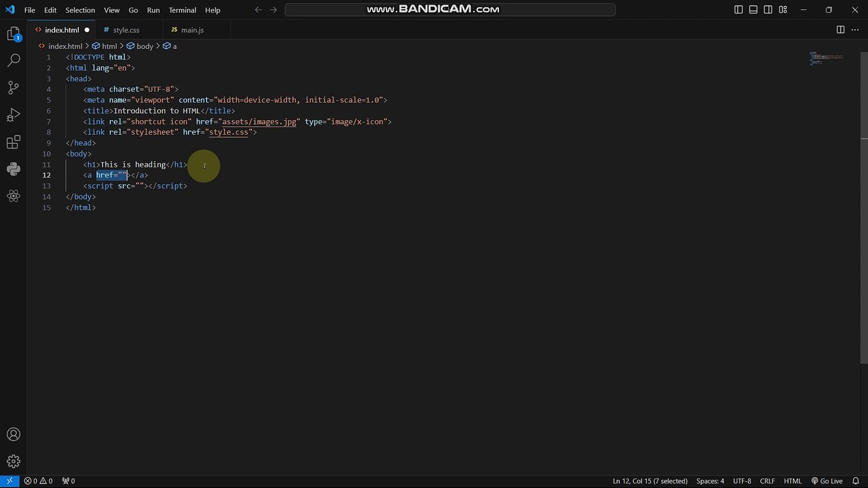Viewport: 868px width, 488px height.
Task: Go back with the left arrow
Action: pos(258,9)
